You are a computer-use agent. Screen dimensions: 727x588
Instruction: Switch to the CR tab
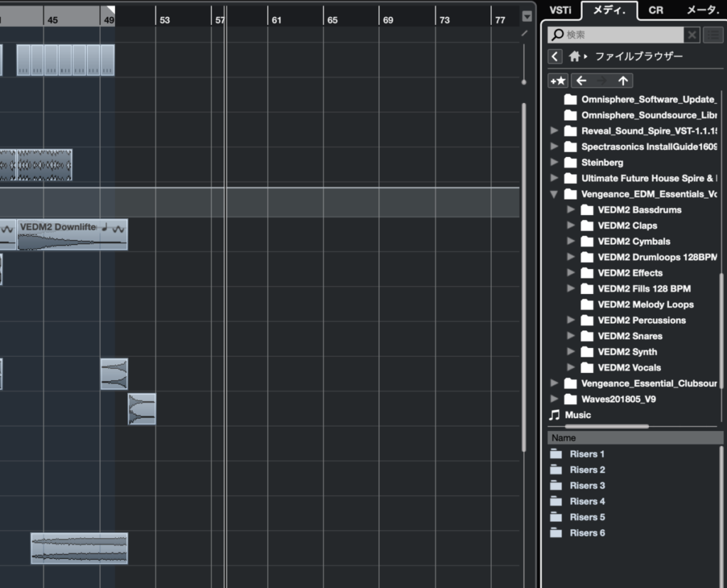tap(655, 10)
